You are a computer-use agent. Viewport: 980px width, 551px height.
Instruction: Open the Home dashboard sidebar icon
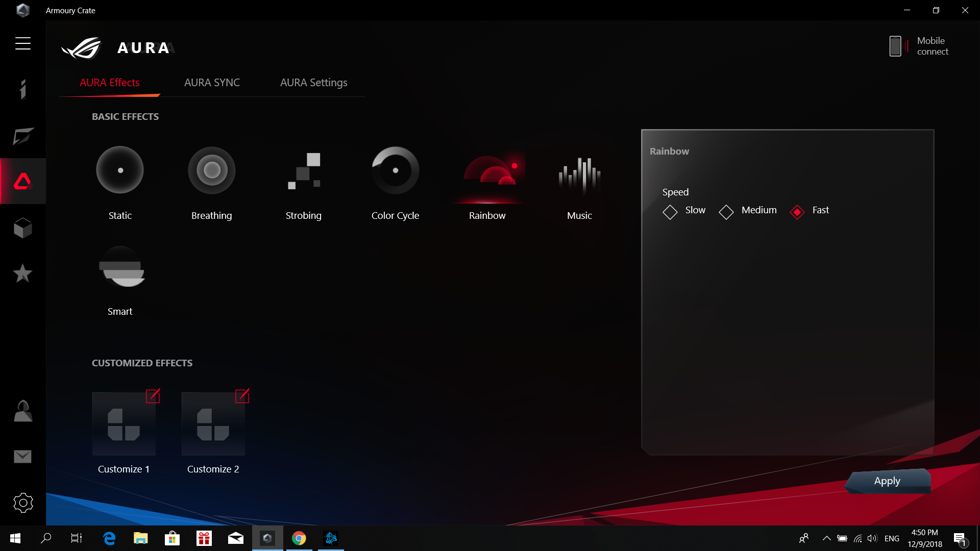[23, 89]
